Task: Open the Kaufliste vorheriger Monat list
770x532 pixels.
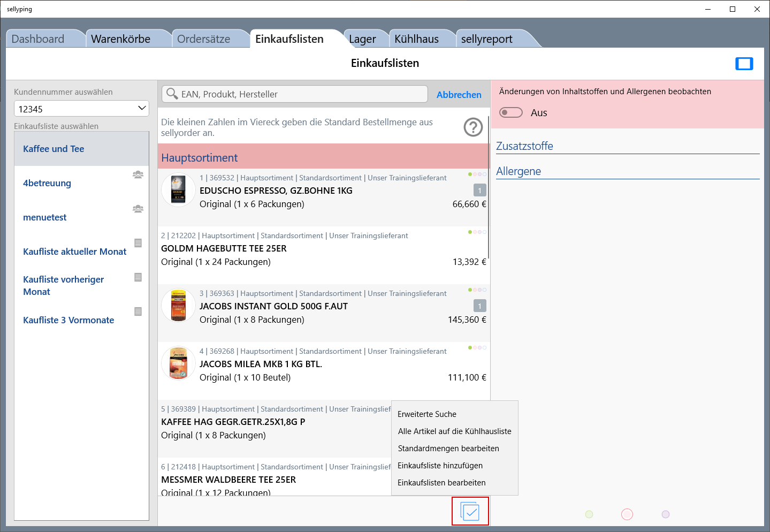Action: tap(64, 285)
